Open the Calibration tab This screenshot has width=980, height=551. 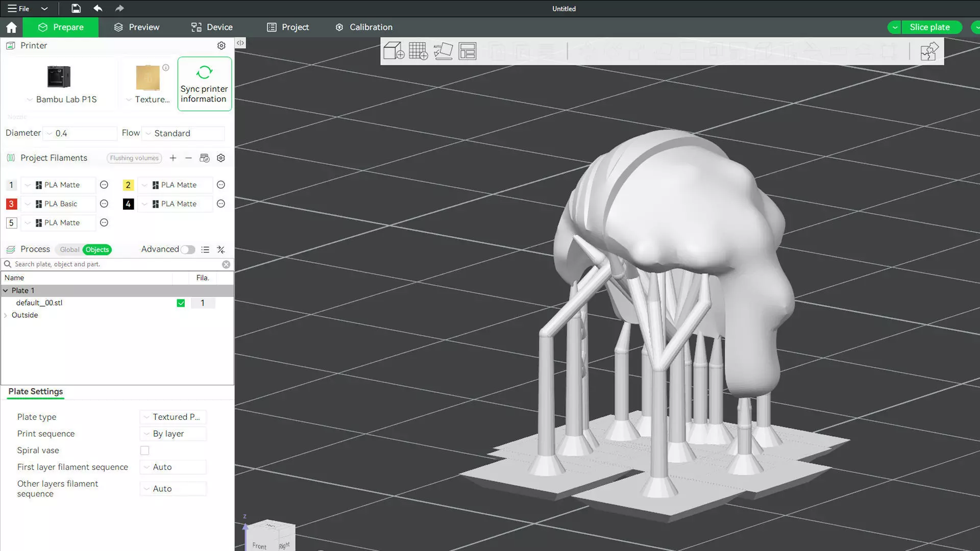coord(363,27)
